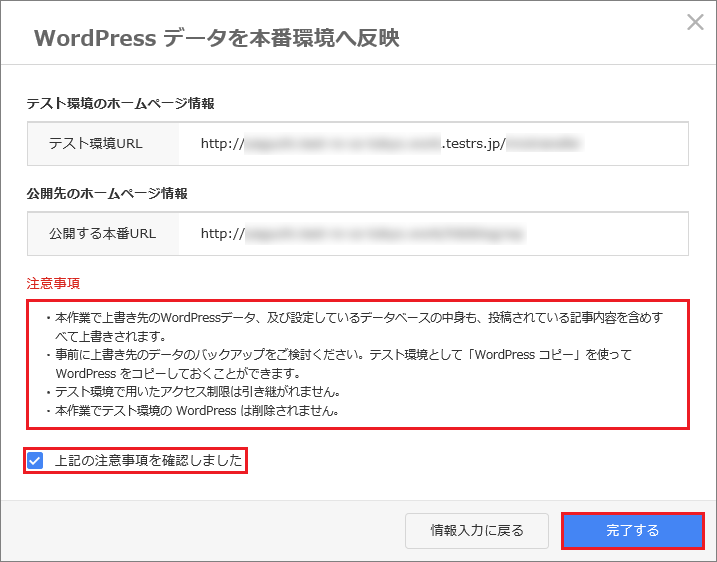Image resolution: width=717 pixels, height=562 pixels.
Task: Select the 公開する本番URL value field
Action: point(433,234)
